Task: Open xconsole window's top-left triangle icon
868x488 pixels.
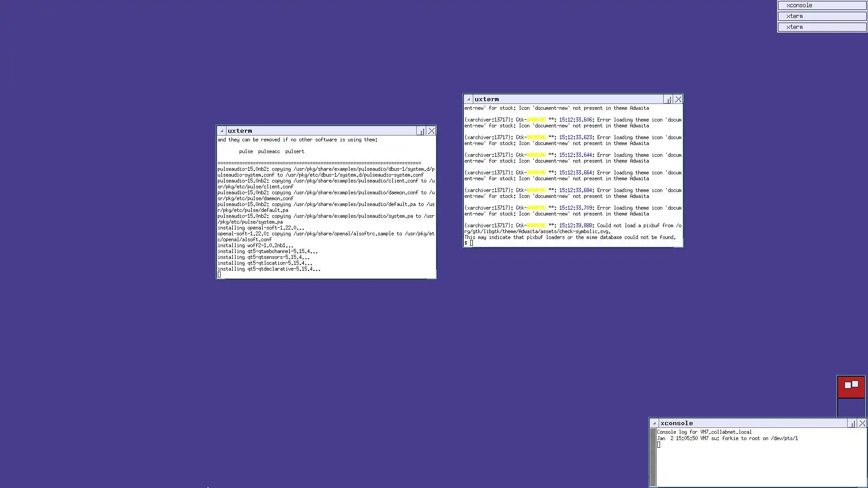Action: click(654, 423)
